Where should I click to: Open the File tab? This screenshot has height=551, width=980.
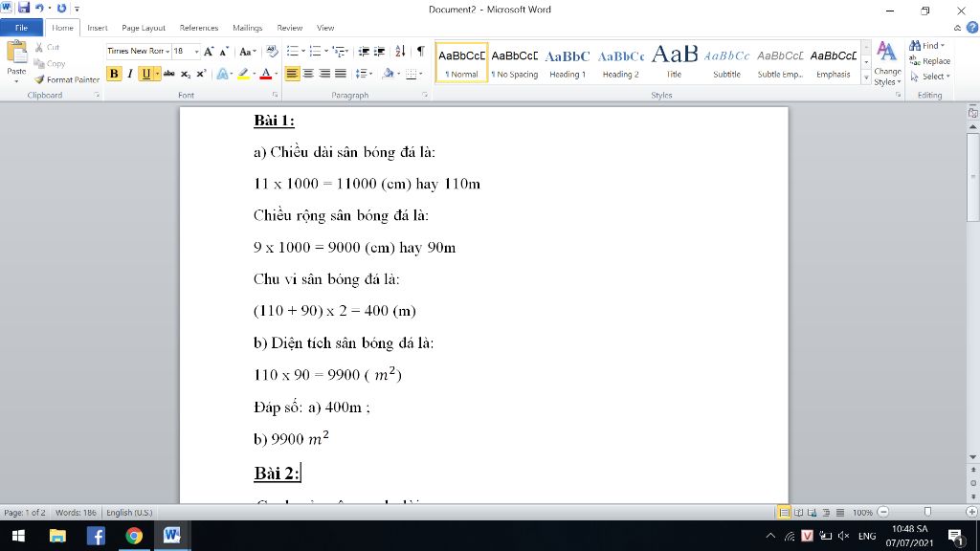(x=21, y=28)
